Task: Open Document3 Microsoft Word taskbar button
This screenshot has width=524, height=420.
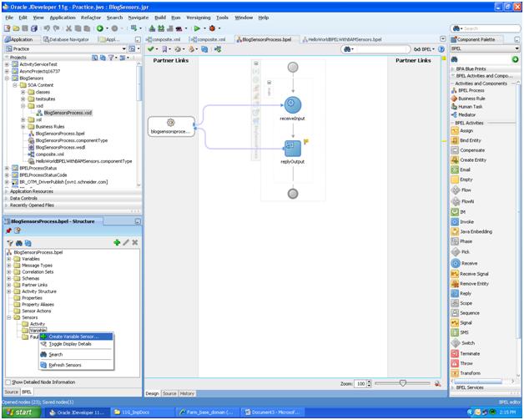Action: (273, 412)
